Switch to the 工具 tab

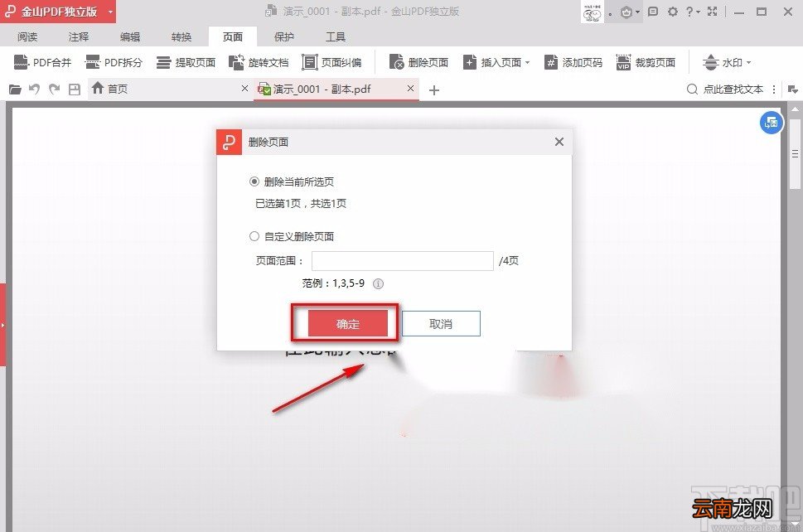tap(336, 36)
